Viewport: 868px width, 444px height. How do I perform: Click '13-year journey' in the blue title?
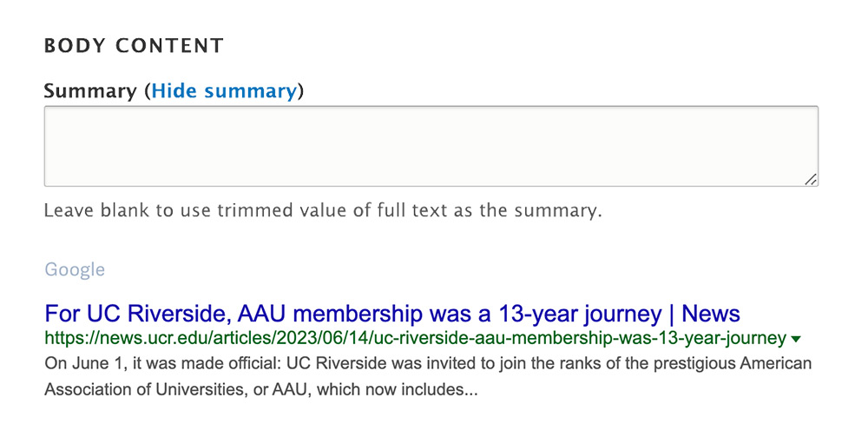point(580,315)
